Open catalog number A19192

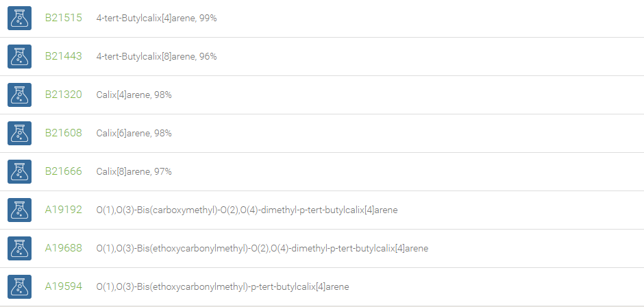63,210
